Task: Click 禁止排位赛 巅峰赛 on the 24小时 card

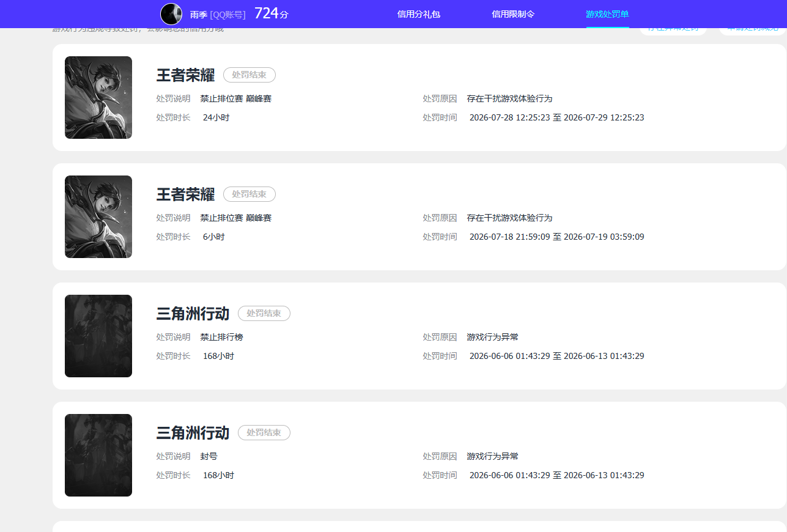Action: point(236,98)
